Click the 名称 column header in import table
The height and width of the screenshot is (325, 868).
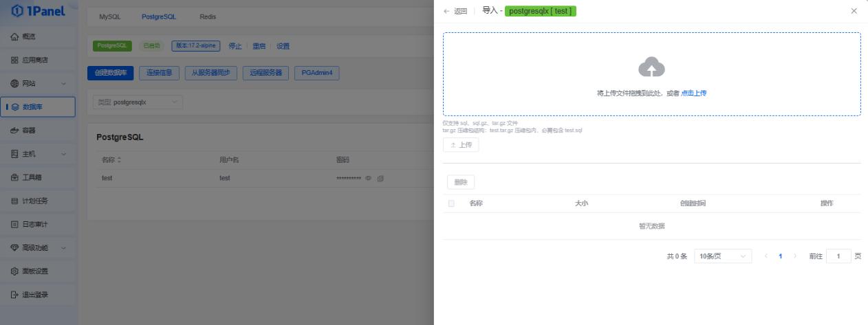tap(476, 203)
